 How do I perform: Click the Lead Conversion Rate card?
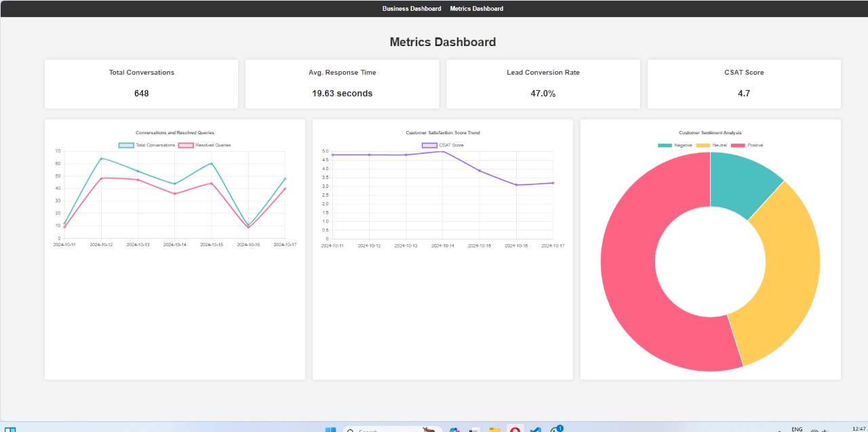click(x=543, y=83)
